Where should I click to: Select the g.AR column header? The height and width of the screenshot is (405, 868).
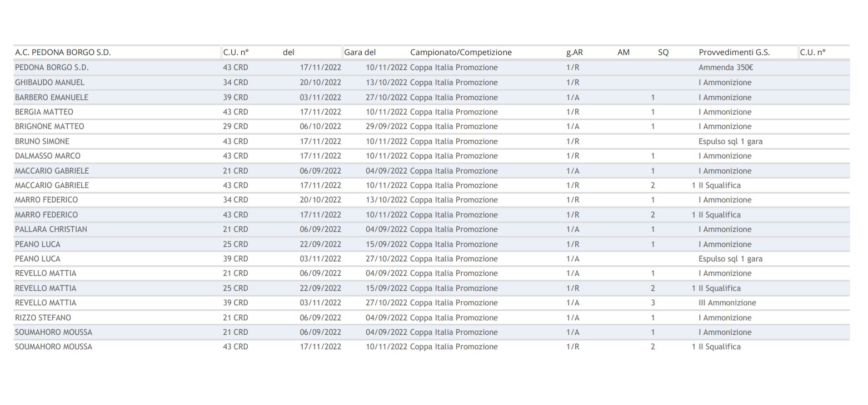click(x=575, y=53)
